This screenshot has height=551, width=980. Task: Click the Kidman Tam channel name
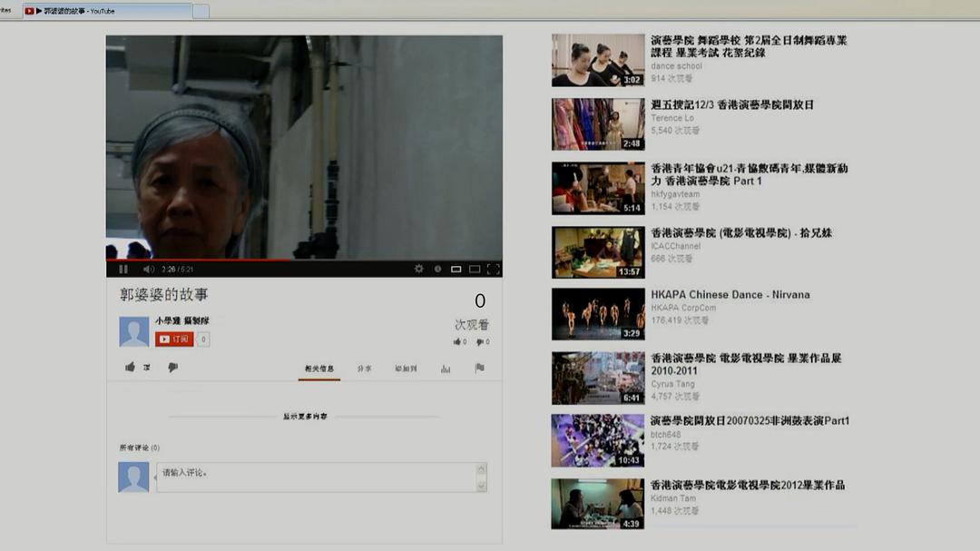click(673, 497)
